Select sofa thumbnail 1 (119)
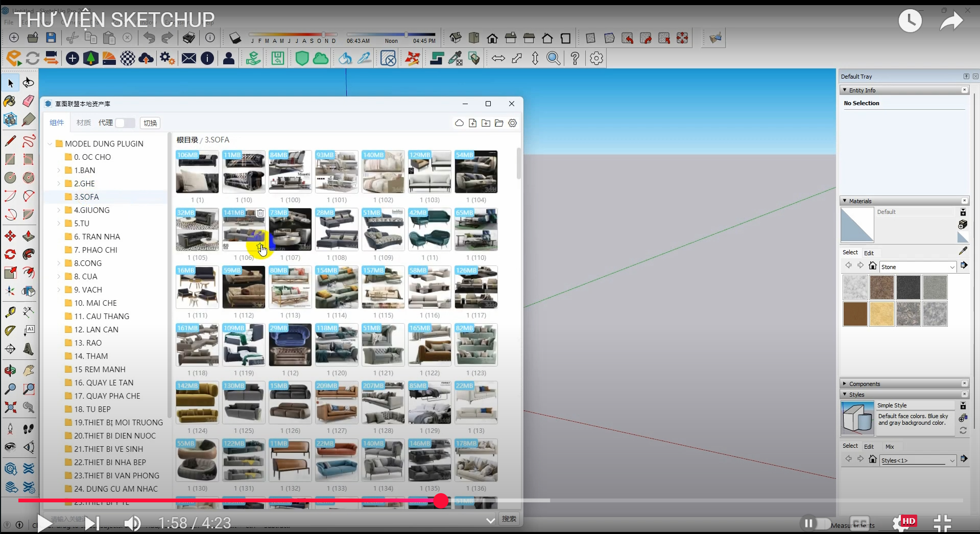 point(244,345)
